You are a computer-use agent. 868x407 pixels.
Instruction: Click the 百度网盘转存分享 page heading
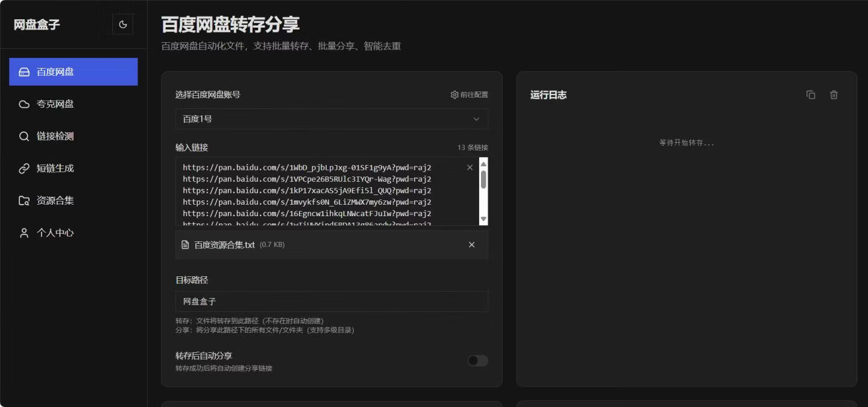230,25
